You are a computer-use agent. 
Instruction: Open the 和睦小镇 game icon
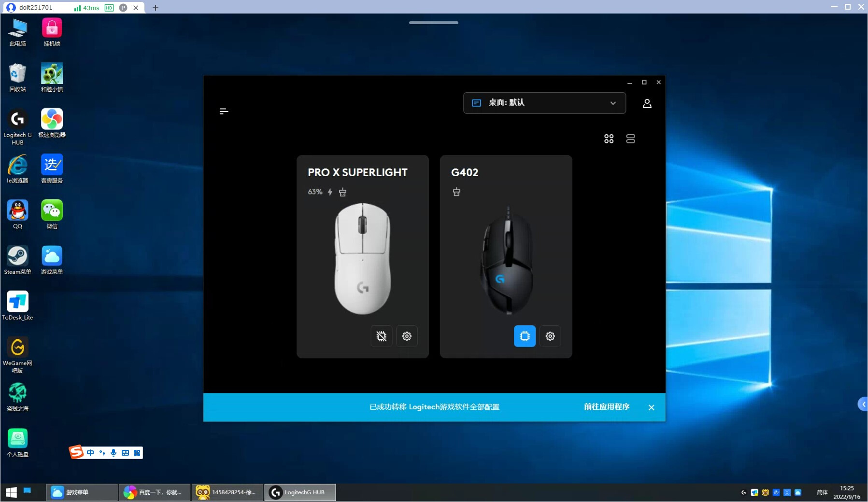click(52, 77)
